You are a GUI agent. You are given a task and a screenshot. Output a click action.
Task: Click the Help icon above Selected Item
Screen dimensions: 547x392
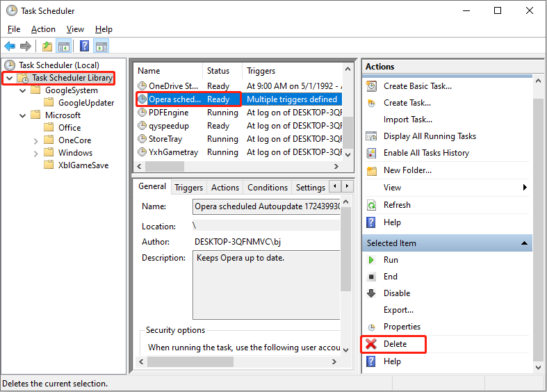[x=371, y=222]
